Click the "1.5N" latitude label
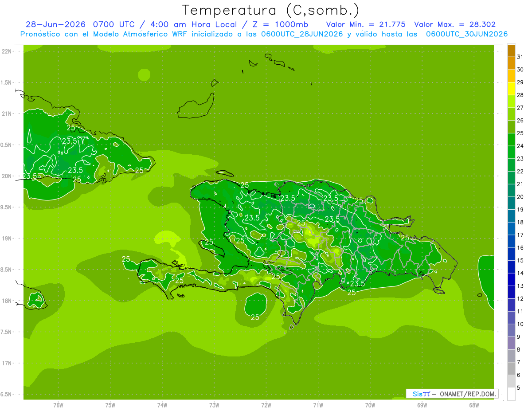This screenshot has height=411, width=532. coord(6,82)
